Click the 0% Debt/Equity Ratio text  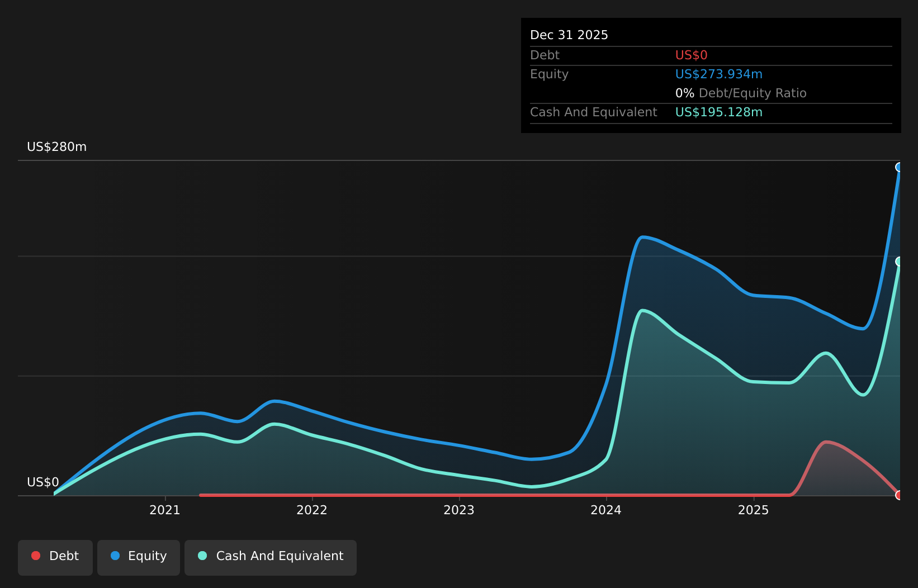click(741, 93)
